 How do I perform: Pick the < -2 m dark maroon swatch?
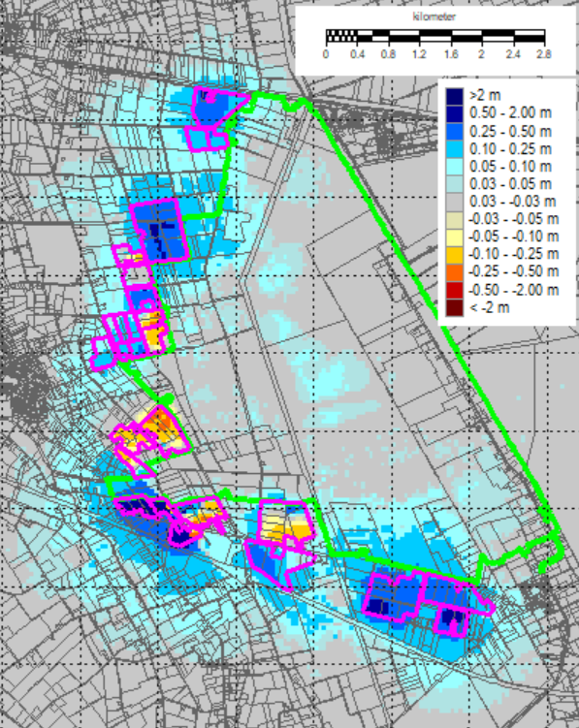click(x=455, y=308)
